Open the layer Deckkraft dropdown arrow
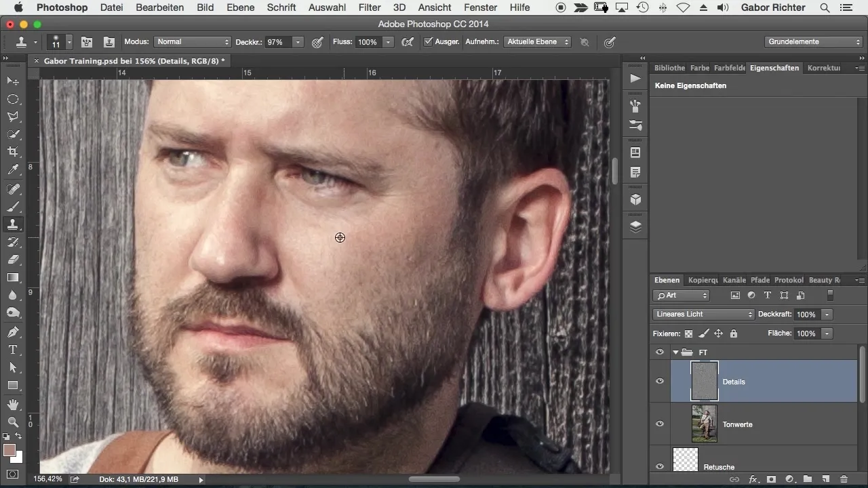Viewport: 868px width, 488px height. pyautogui.click(x=827, y=314)
